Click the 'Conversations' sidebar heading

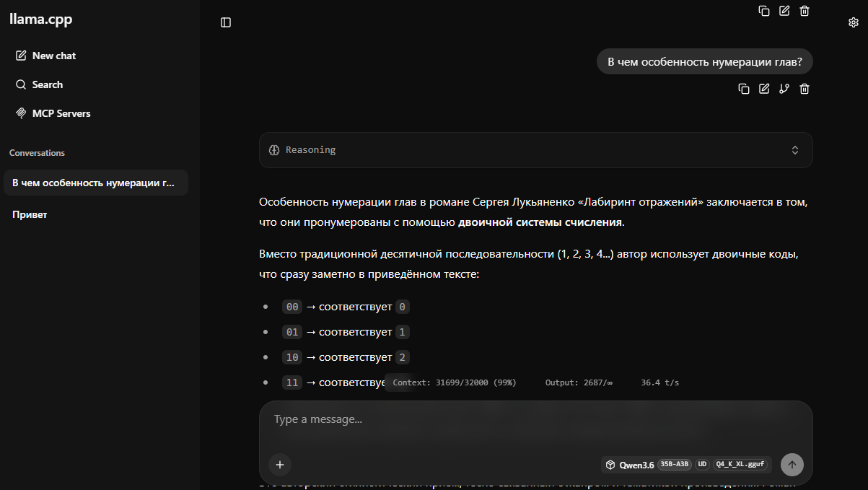pos(37,153)
